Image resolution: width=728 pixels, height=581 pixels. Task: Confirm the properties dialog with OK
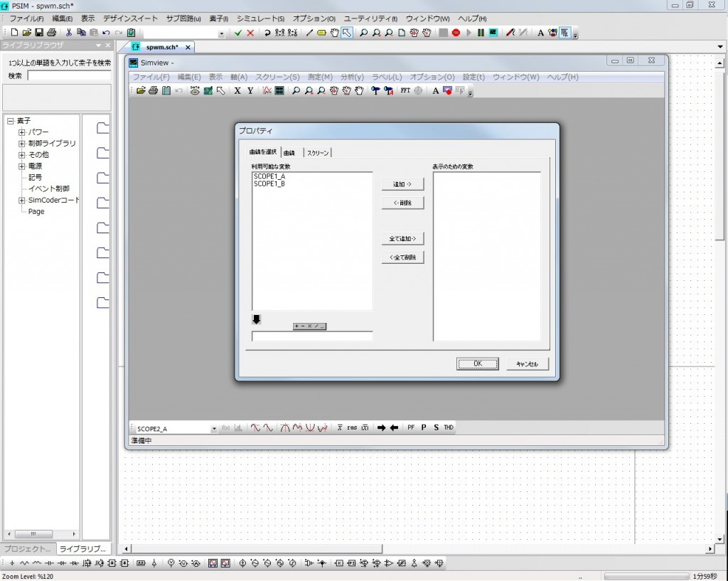click(x=477, y=363)
